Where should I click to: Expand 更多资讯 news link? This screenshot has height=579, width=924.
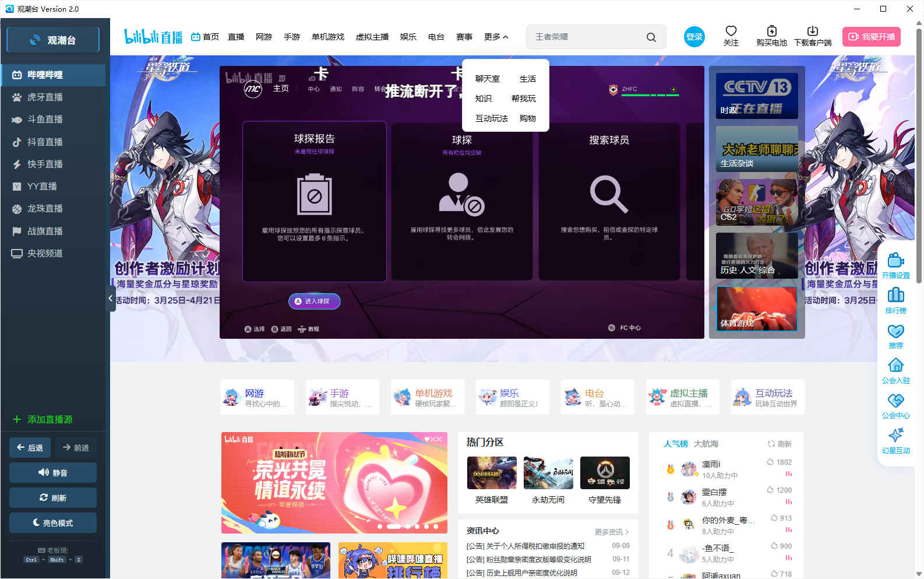[611, 532]
